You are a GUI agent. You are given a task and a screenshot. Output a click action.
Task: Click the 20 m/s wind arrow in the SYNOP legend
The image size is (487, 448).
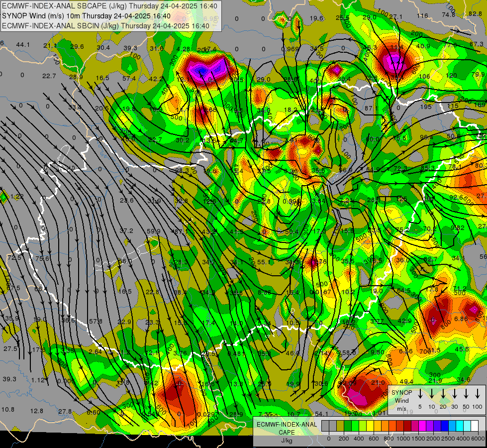pyautogui.click(x=443, y=394)
